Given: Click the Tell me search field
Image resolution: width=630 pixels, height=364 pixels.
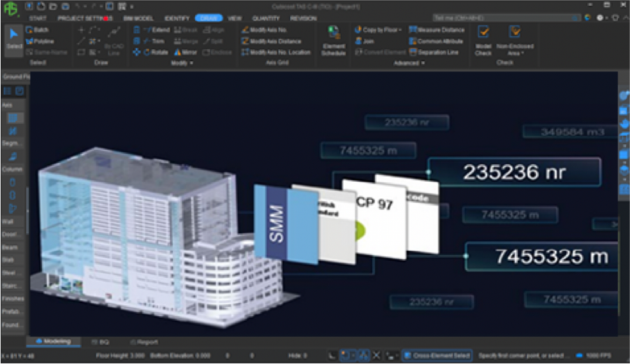Looking at the screenshot, I should [x=502, y=18].
